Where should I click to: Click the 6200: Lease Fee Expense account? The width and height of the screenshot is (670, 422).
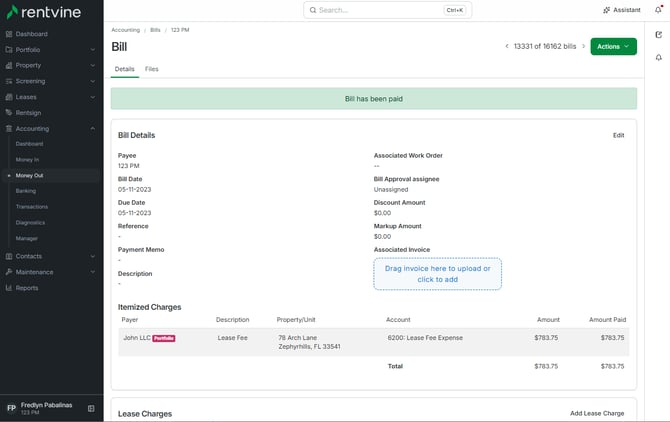point(425,338)
